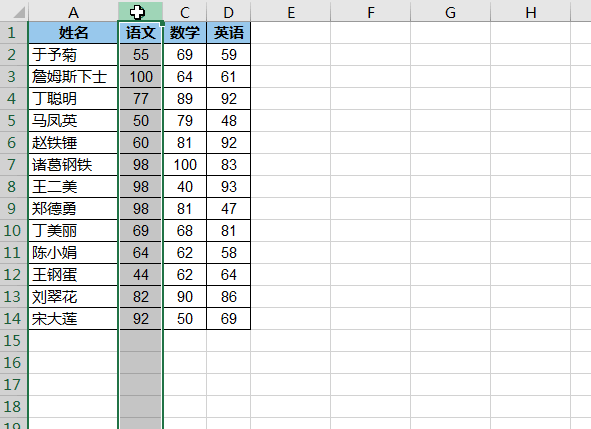Select the cell containing 马凤英
The height and width of the screenshot is (429, 591).
(73, 121)
